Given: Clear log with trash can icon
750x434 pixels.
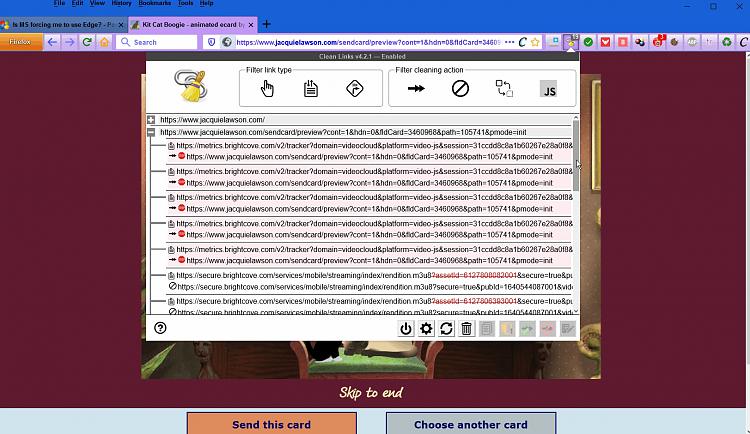Looking at the screenshot, I should pyautogui.click(x=466, y=329).
